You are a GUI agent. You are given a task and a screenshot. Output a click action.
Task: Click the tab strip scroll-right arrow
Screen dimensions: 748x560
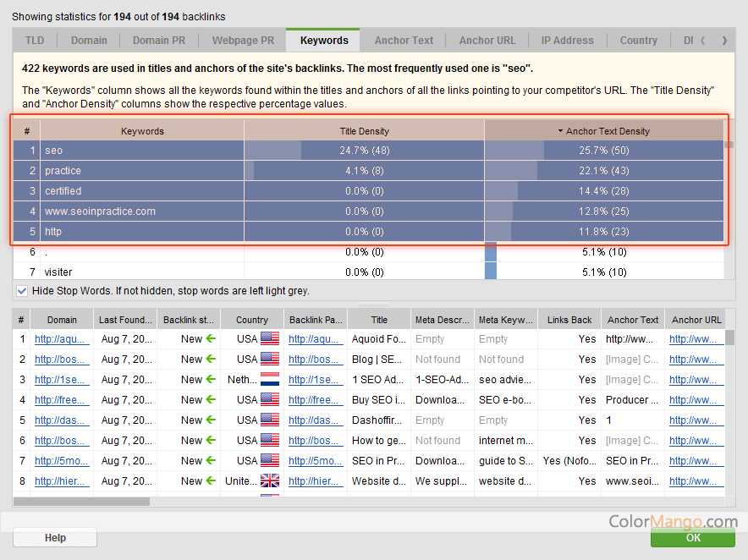pyautogui.click(x=724, y=40)
